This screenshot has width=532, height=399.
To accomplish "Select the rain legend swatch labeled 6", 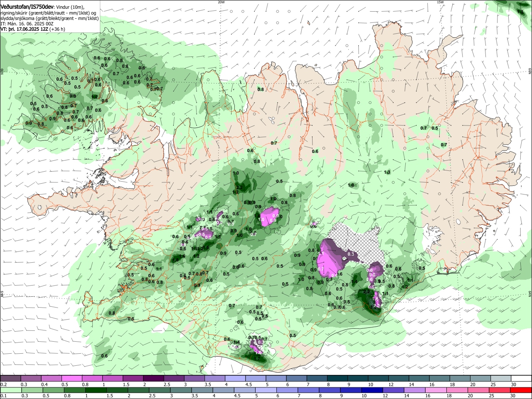I will (287, 390).
